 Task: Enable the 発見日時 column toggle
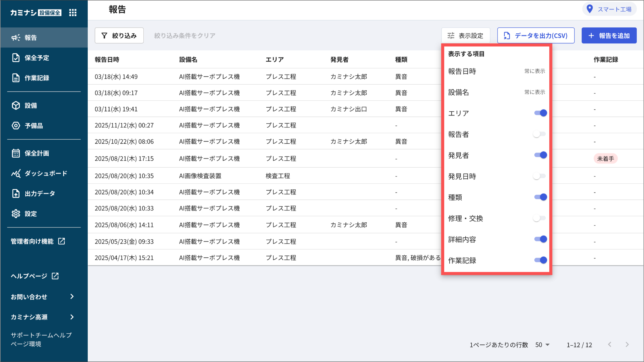pos(539,176)
